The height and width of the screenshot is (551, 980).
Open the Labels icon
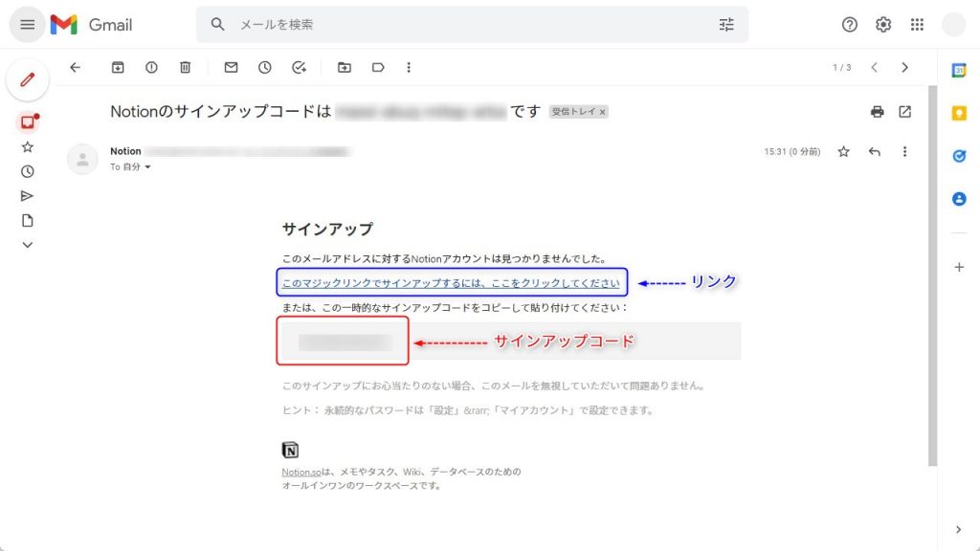(x=377, y=67)
